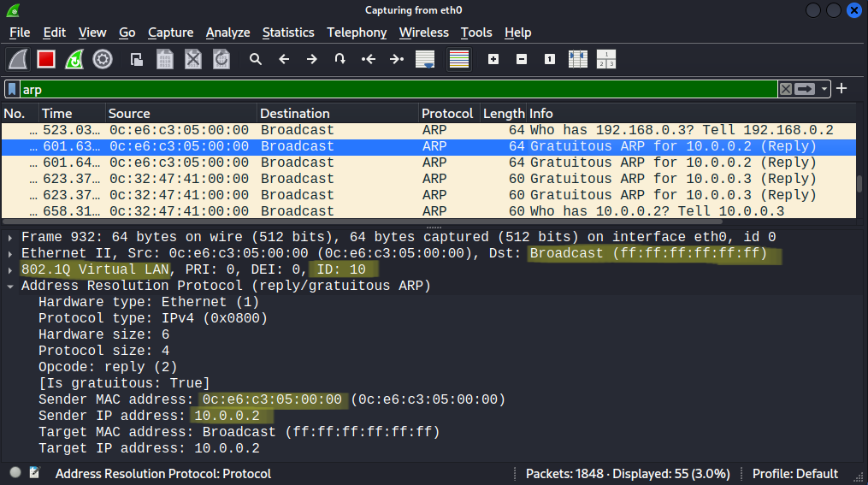
Task: Toggle auto-scroll to last packet during capture
Action: [424, 59]
